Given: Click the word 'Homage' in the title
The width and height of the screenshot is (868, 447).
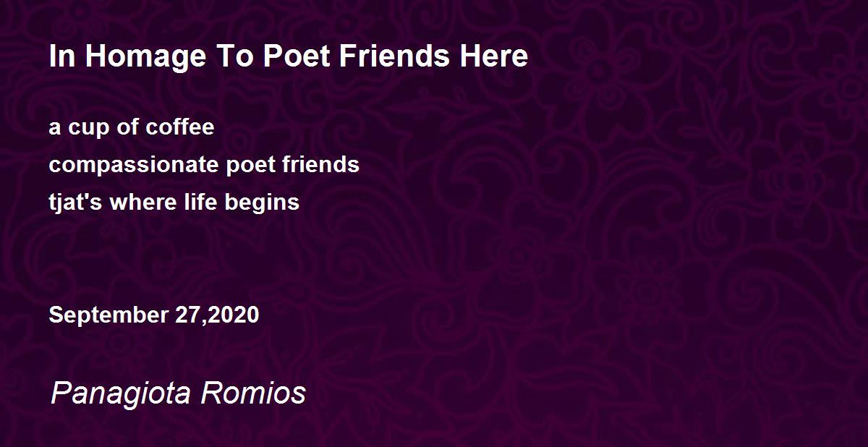Looking at the screenshot, I should click(x=141, y=57).
